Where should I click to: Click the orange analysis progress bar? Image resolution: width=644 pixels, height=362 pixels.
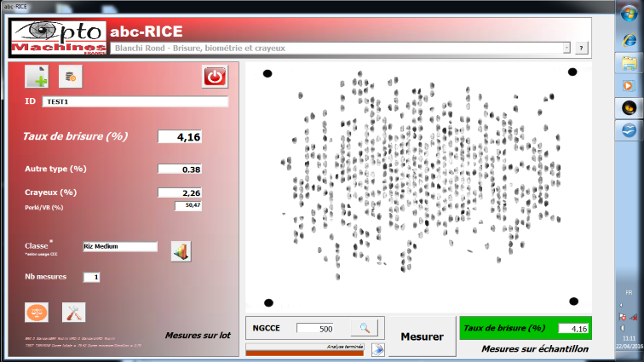[305, 353]
